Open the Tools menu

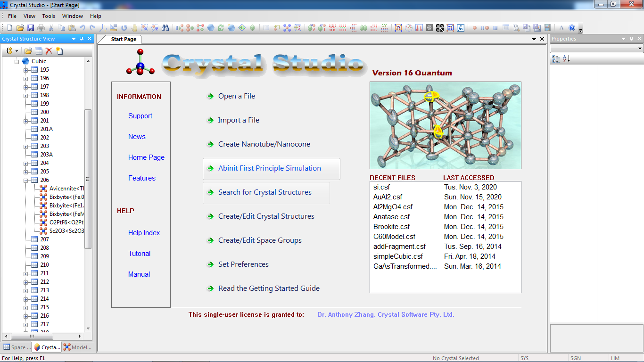coord(49,16)
